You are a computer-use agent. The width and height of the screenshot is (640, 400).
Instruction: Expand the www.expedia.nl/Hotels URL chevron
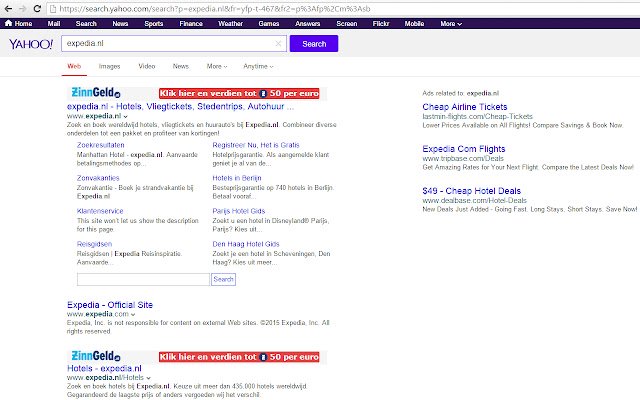149,378
